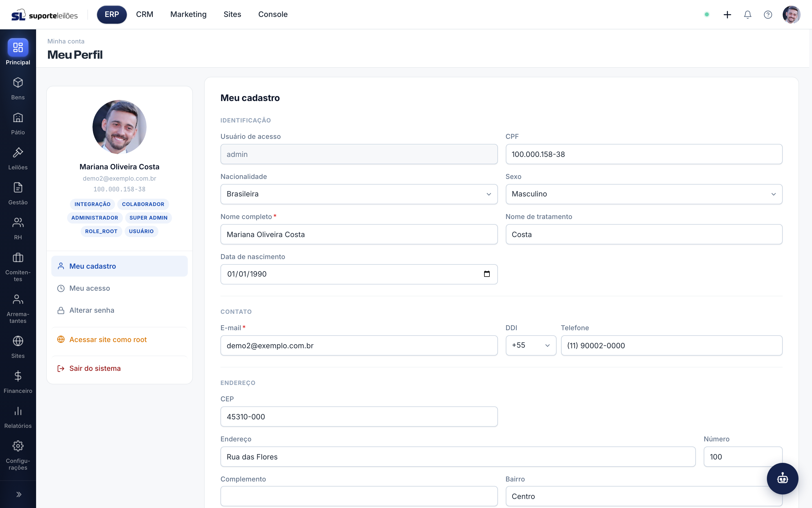The width and height of the screenshot is (812, 508).
Task: Open the Pátio building icon
Action: (18, 118)
